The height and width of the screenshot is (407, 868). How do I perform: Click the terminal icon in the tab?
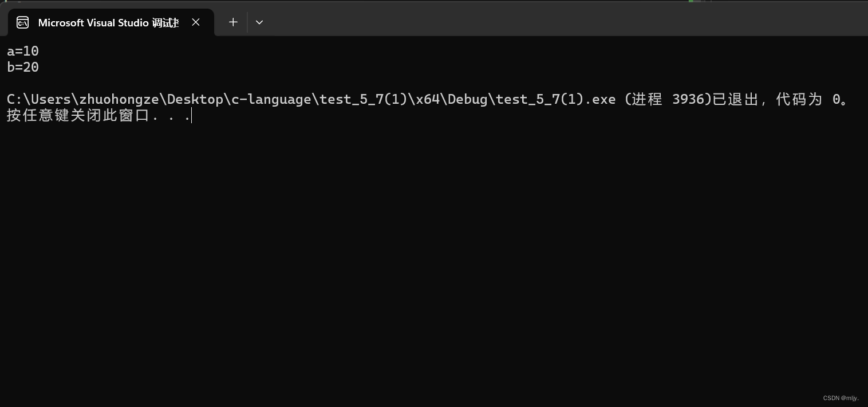point(23,22)
